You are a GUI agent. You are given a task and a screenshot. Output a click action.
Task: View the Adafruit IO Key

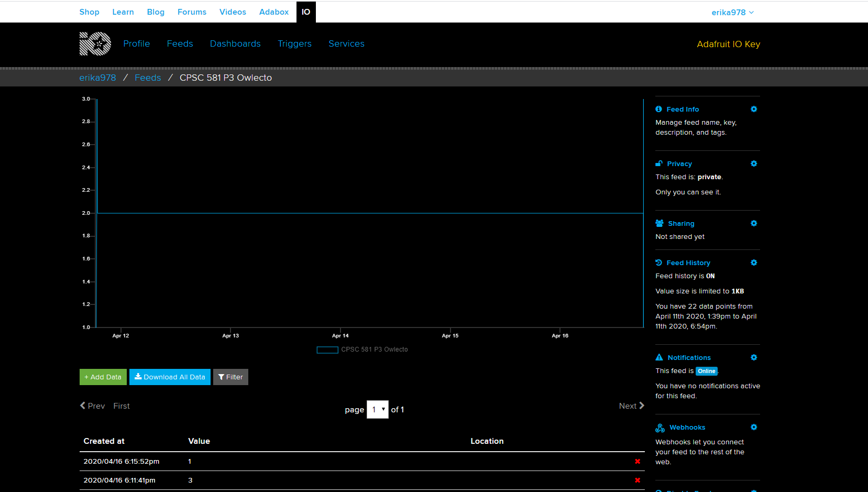coord(728,45)
